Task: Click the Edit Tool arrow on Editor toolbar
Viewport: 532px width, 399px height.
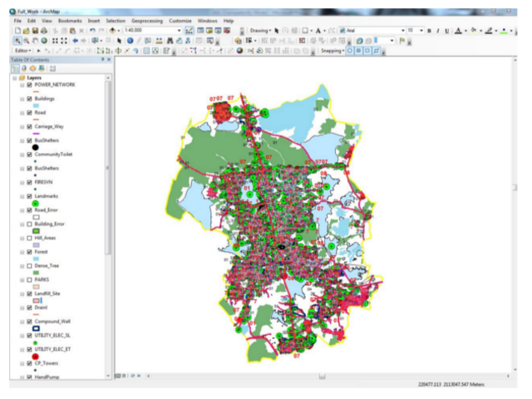Action: (39, 51)
